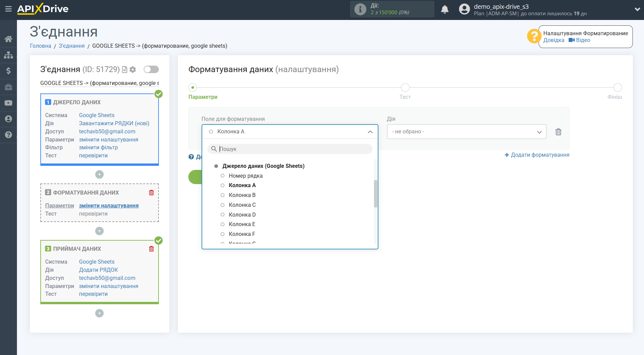Click receiver змінити налаштування link
Screen dimensions: 644x355
tap(108, 286)
